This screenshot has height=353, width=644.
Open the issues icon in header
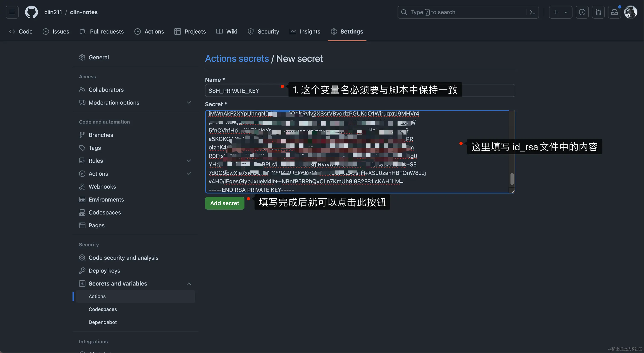582,12
